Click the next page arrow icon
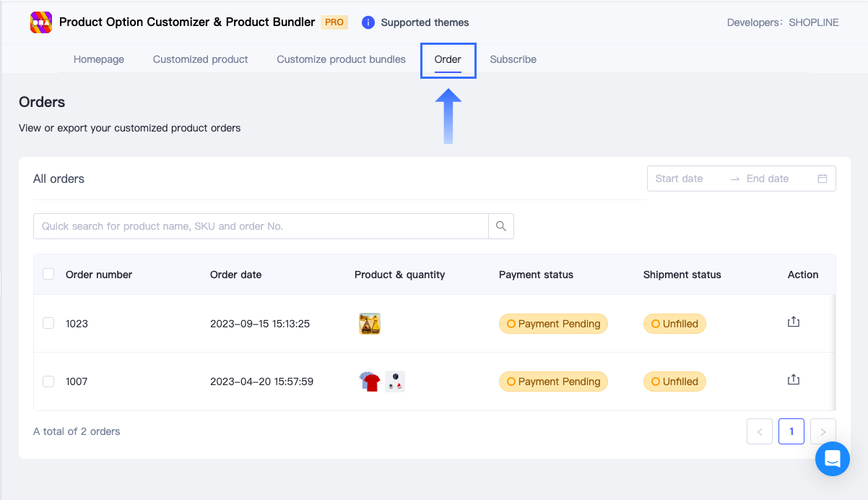Screen dimensions: 868x500 coord(823,431)
